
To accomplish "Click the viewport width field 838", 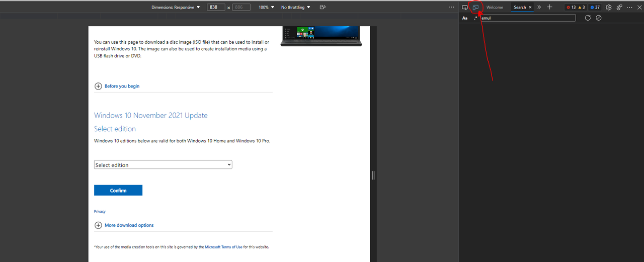I will [216, 7].
